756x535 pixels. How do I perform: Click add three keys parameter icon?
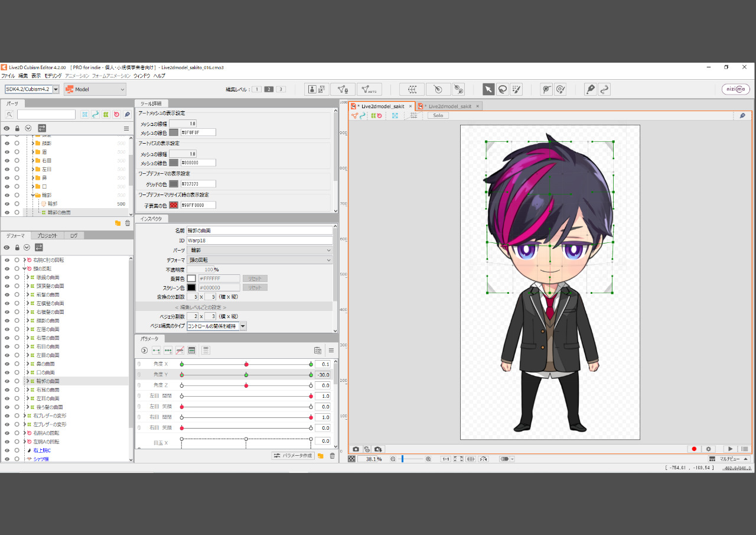coord(168,350)
